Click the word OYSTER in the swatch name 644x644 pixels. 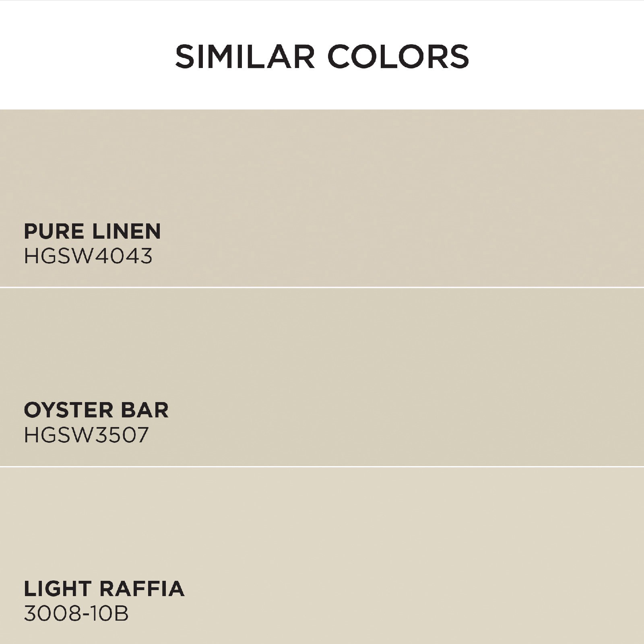tap(63, 410)
